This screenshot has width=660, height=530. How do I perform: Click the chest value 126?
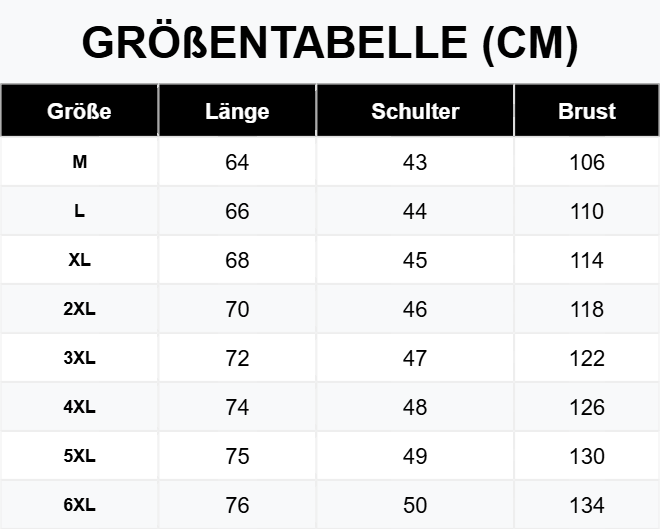point(587,407)
